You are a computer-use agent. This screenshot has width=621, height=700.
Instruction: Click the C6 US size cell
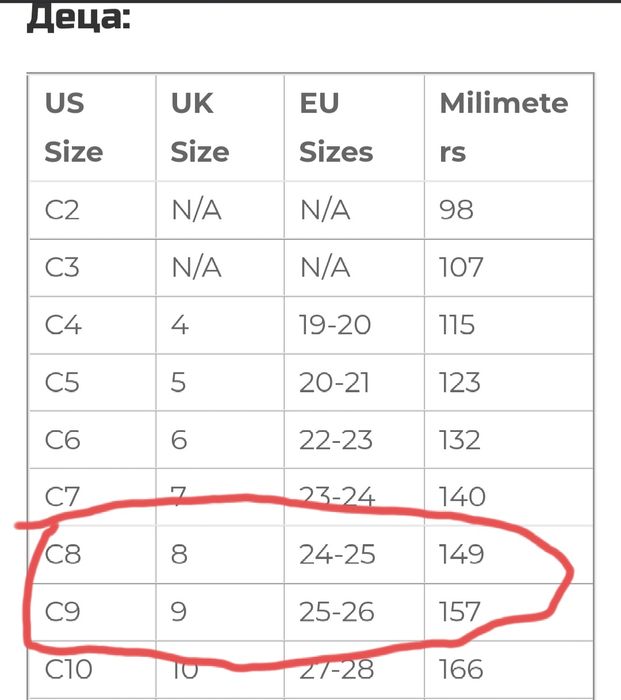click(62, 440)
